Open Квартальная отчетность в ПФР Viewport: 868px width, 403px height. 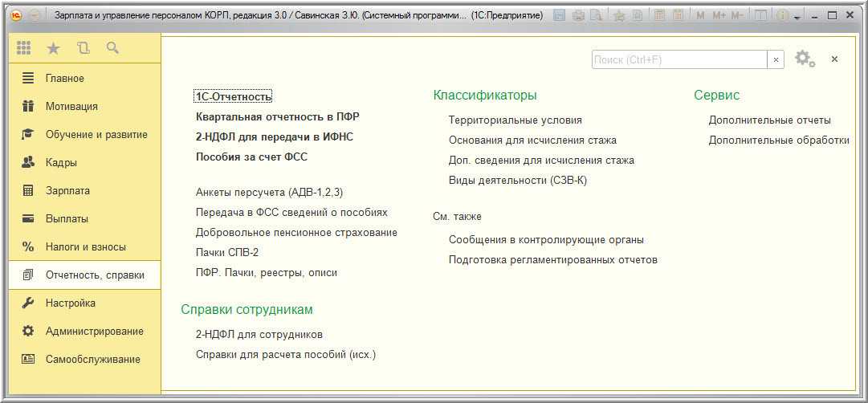click(x=278, y=116)
